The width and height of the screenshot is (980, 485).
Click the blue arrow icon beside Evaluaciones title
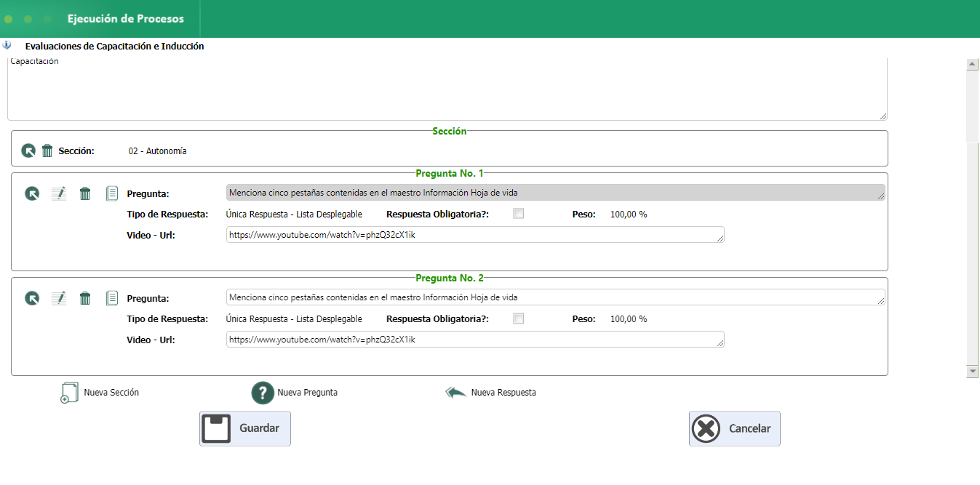click(x=7, y=45)
